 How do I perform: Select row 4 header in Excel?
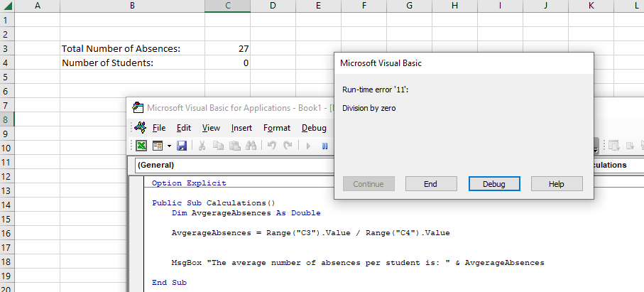pyautogui.click(x=6, y=63)
